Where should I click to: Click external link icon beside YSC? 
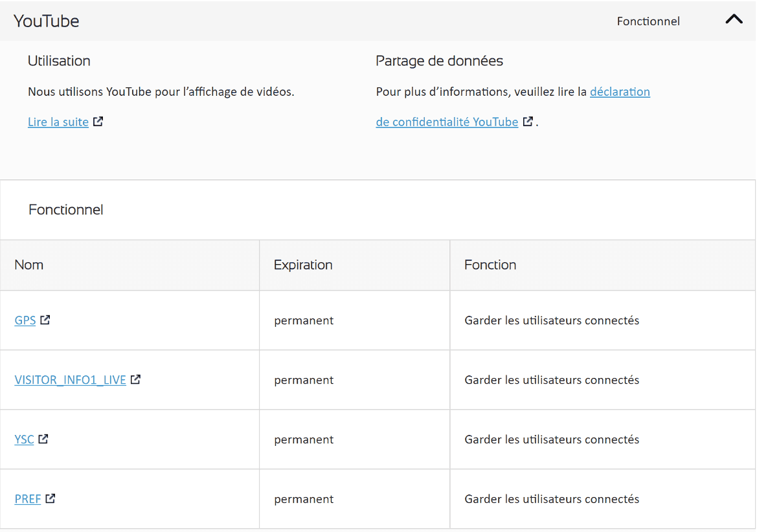pyautogui.click(x=43, y=439)
